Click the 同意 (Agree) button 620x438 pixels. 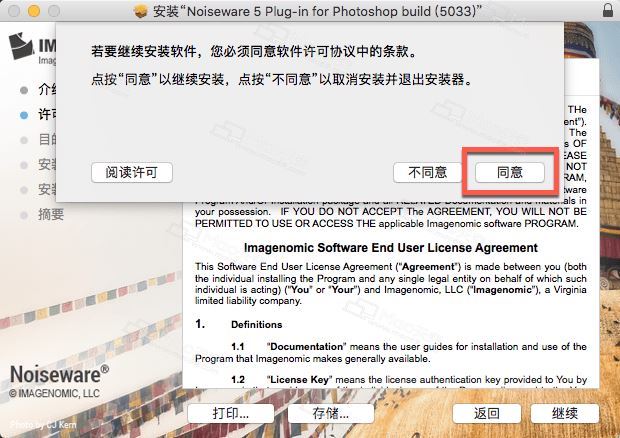509,172
